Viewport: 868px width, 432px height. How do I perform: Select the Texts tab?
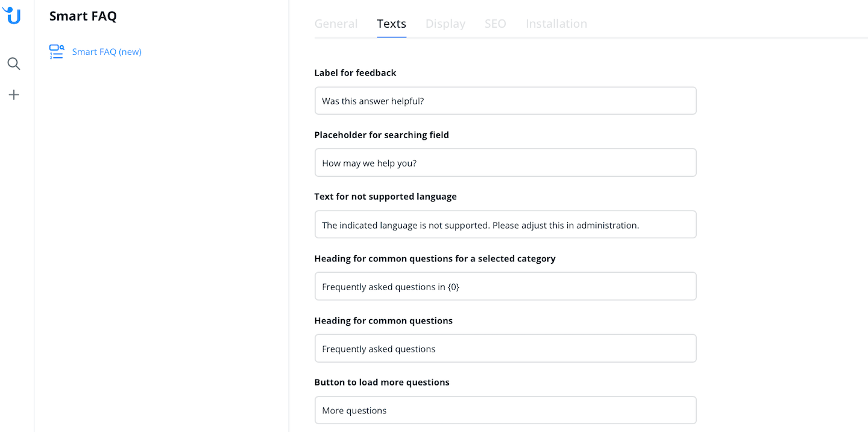click(392, 24)
